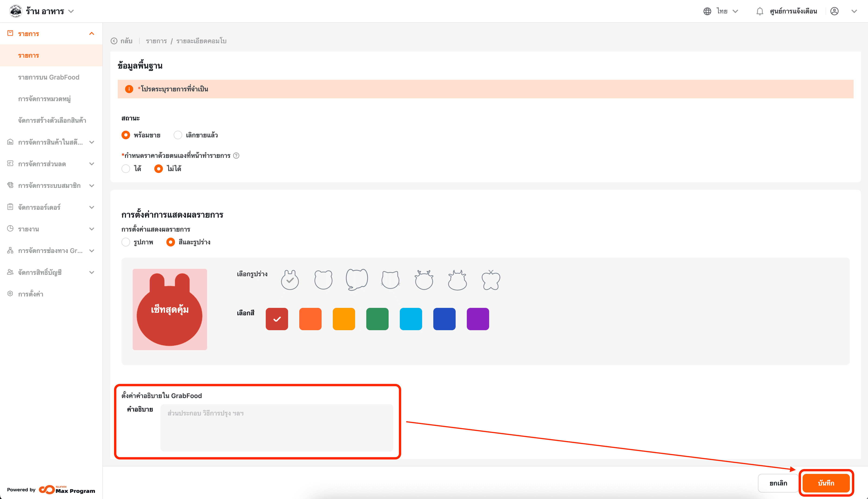Select the เลิกขายแล้ว status radio
Viewport: 868px width, 499px height.
pyautogui.click(x=178, y=135)
